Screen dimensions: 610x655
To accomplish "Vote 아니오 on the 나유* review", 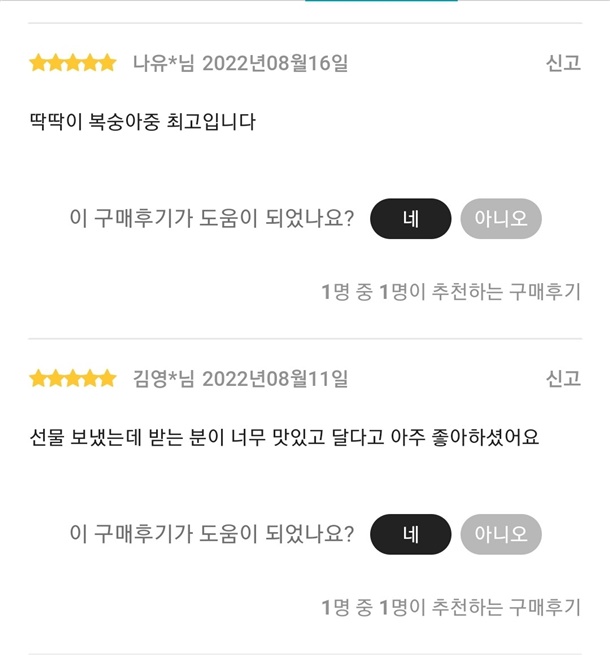I will pos(501,218).
